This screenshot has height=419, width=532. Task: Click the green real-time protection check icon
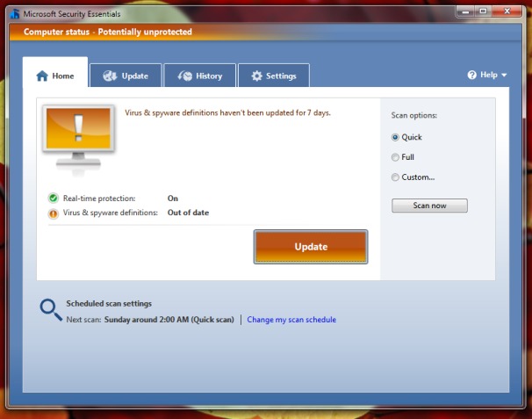(x=54, y=199)
